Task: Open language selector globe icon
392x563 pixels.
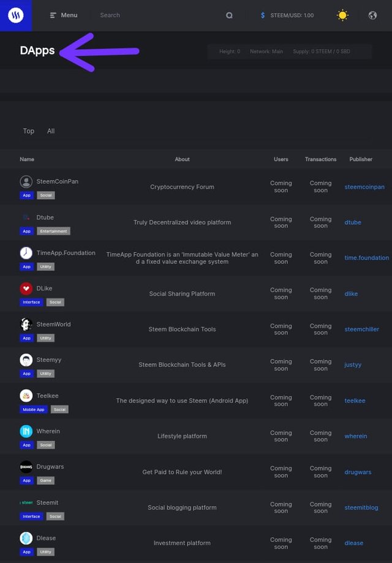Action: [372, 15]
